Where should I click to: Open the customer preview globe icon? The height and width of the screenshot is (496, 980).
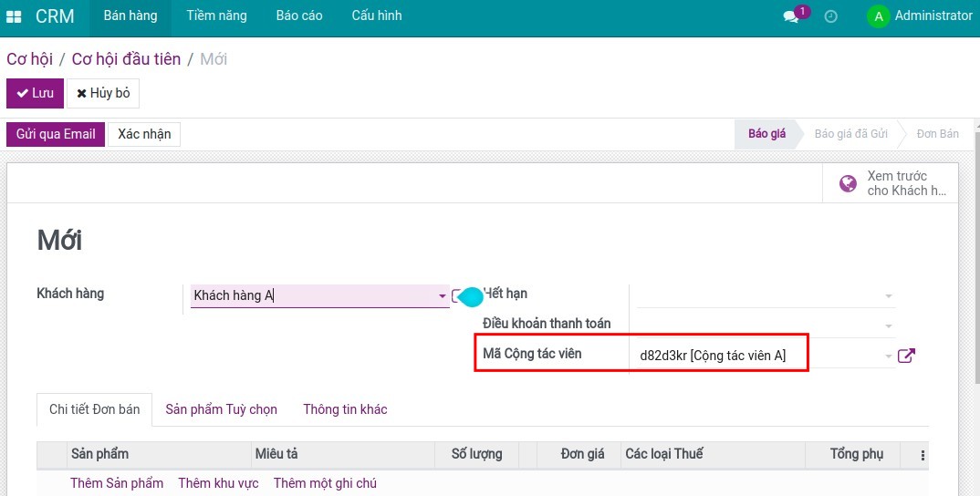point(848,183)
